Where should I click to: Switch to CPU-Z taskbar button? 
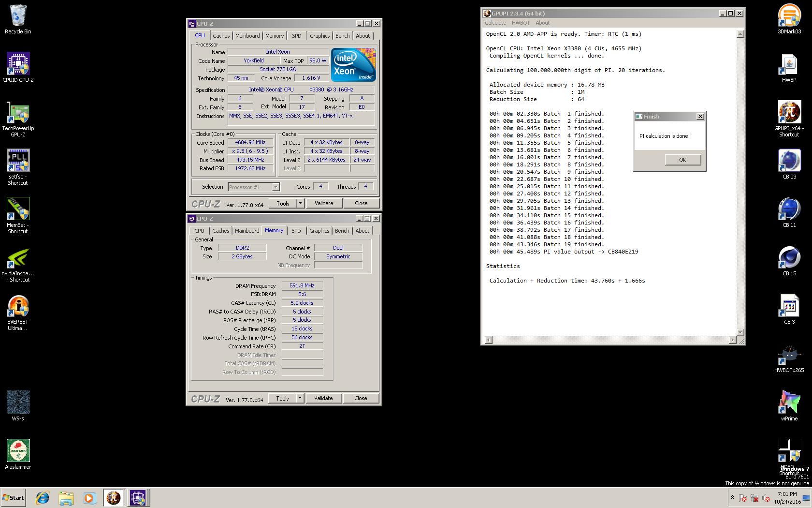pyautogui.click(x=138, y=498)
